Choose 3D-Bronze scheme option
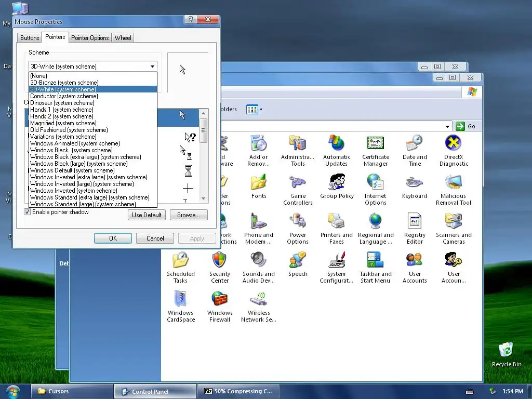 coord(92,83)
